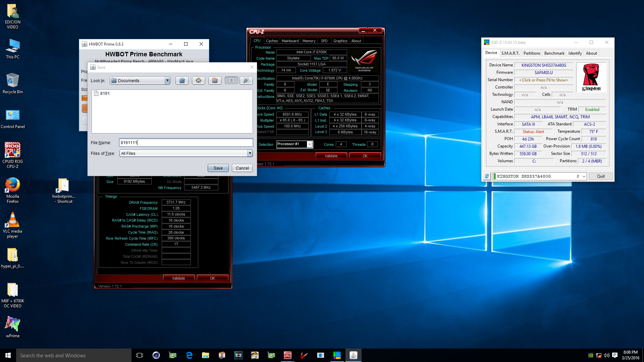Click Validate in CPU-Z CPU window
Screen dimensions: 644x362
[331, 156]
